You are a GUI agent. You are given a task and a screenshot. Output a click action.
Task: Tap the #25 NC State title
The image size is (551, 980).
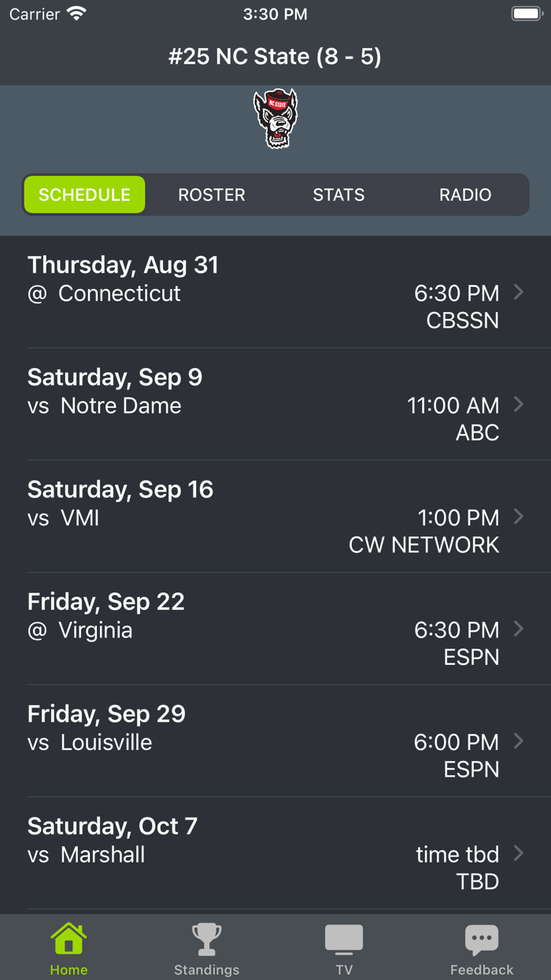coord(275,56)
